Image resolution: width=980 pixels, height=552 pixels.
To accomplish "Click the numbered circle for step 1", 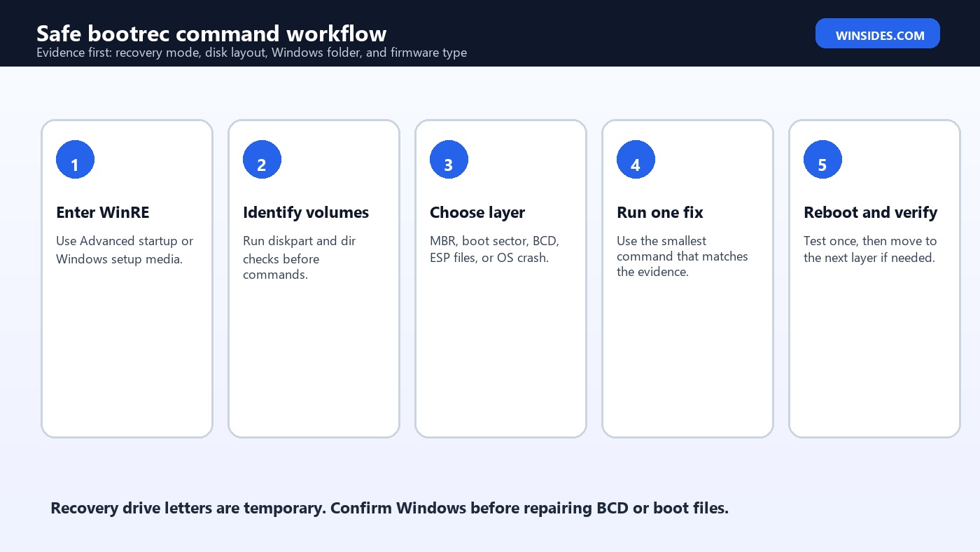I will point(75,160).
